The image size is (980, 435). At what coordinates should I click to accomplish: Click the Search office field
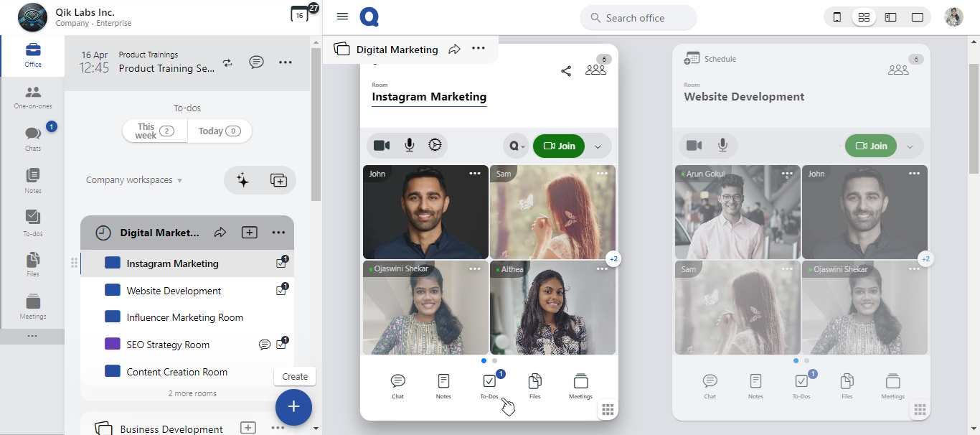coord(638,18)
